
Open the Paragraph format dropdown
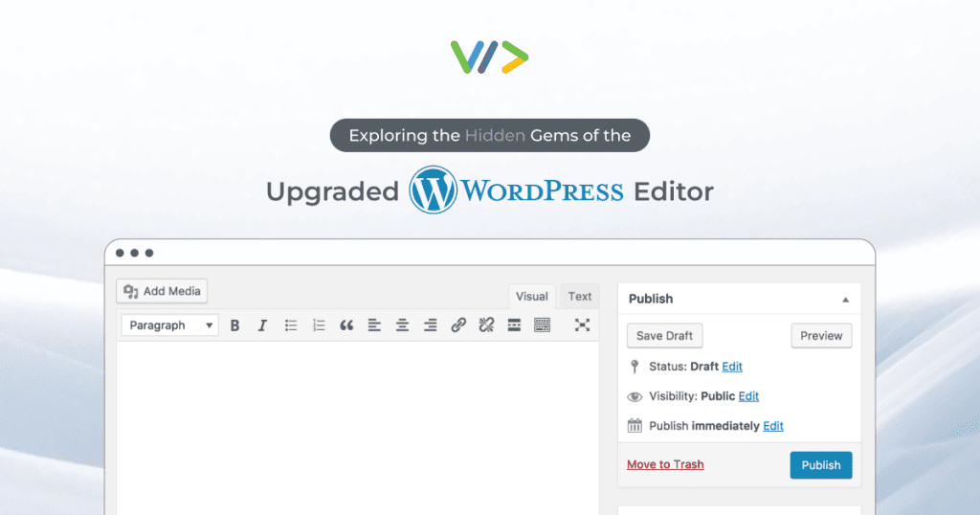170,325
